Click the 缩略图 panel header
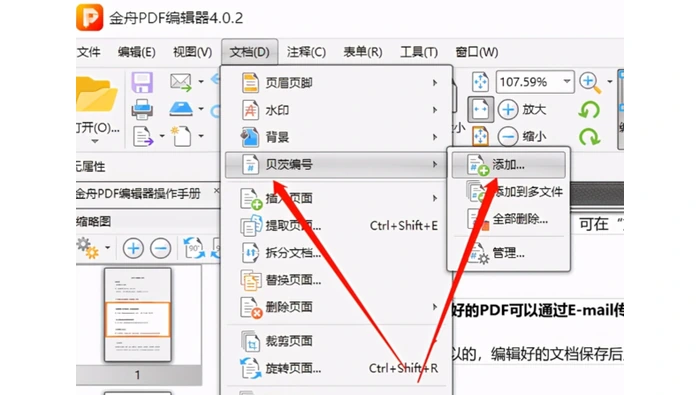This screenshot has height=395, width=700. [94, 221]
